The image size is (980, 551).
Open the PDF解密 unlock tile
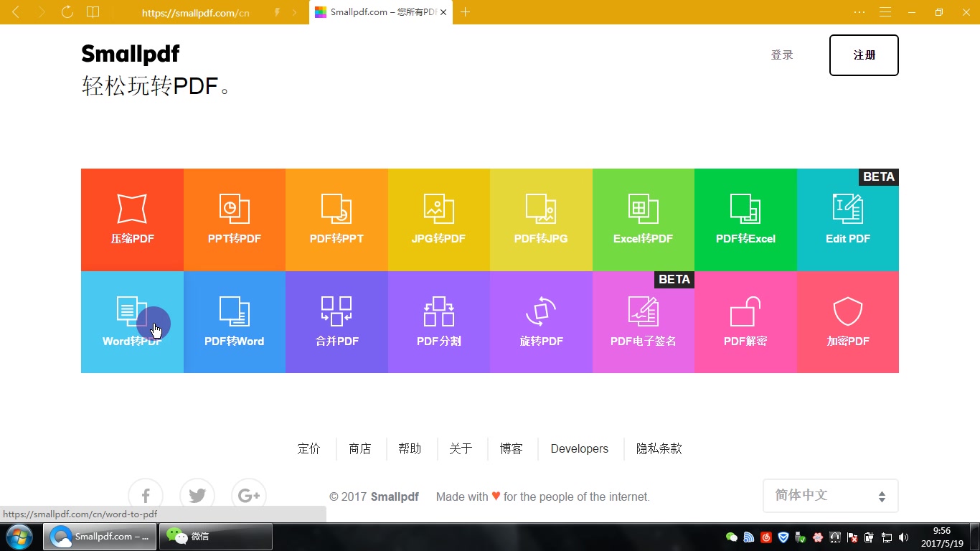pyautogui.click(x=745, y=322)
